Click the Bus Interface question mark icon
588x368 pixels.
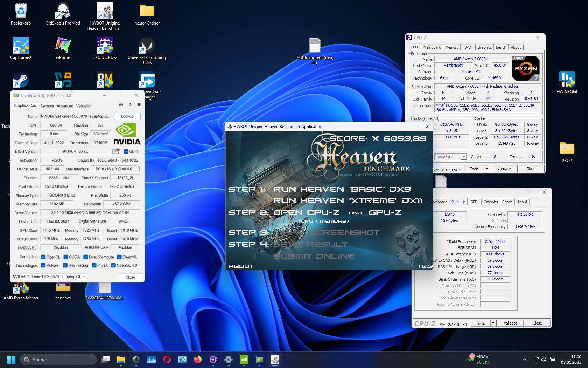pos(139,169)
